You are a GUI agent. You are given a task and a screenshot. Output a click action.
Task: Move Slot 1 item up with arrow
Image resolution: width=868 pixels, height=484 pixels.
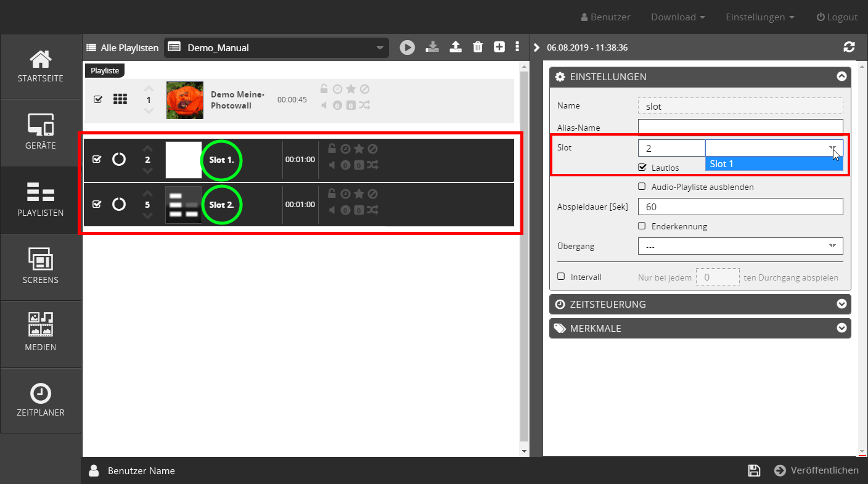(x=148, y=149)
